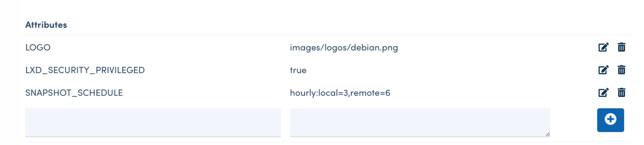The width and height of the screenshot is (644, 145).
Task: Click the Attributes section heading
Action: [x=46, y=25]
